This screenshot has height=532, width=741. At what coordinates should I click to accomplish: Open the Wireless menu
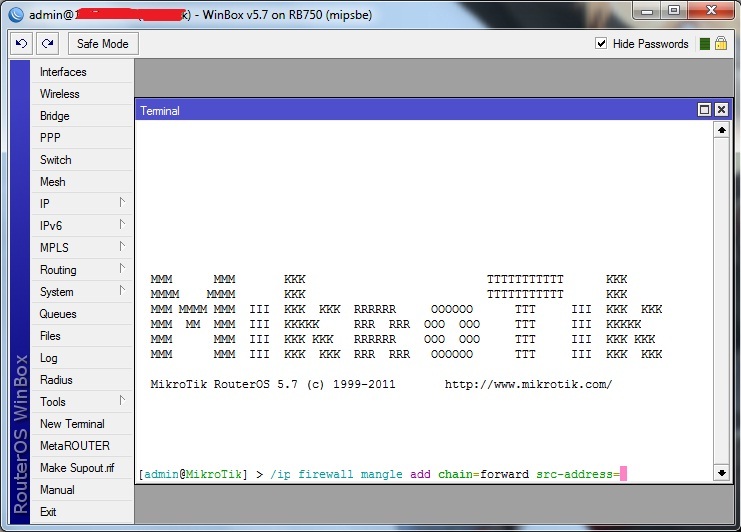pyautogui.click(x=81, y=94)
